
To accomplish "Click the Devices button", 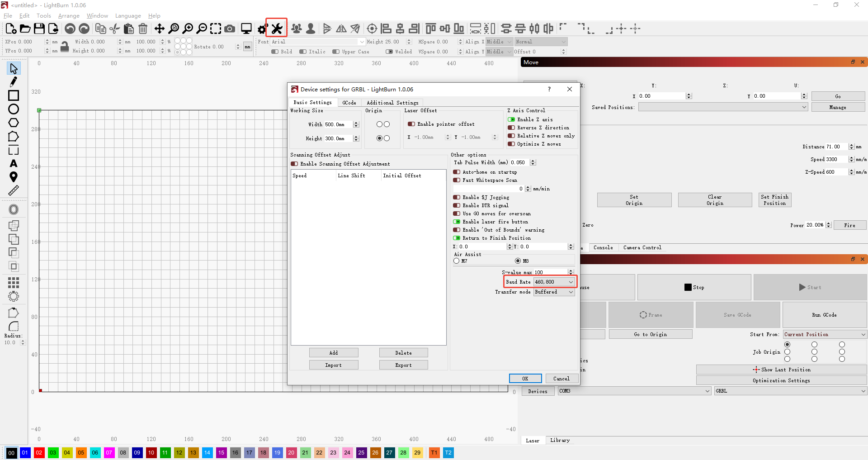I will click(x=538, y=391).
